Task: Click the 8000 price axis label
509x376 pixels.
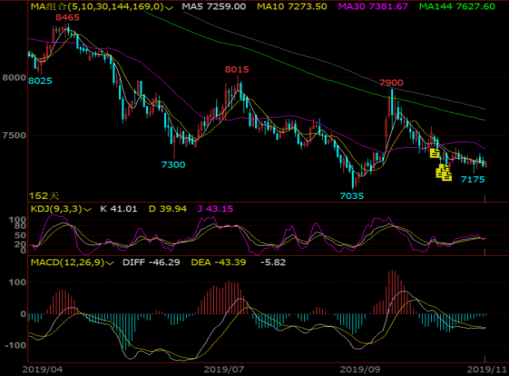Action: [x=14, y=78]
